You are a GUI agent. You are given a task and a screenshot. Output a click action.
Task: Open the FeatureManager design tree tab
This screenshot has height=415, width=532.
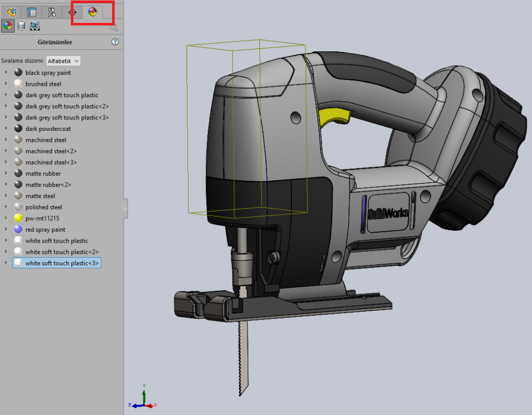(11, 12)
